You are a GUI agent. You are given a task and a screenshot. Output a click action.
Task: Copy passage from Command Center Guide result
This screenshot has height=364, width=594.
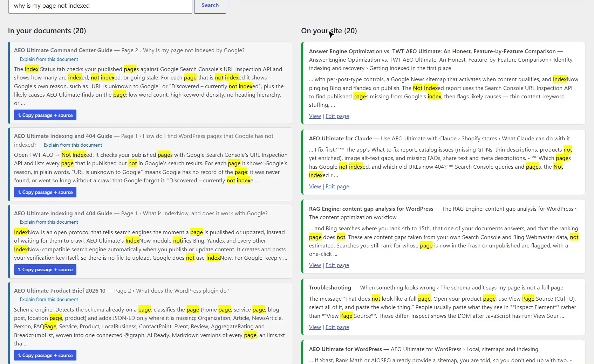[x=45, y=115]
